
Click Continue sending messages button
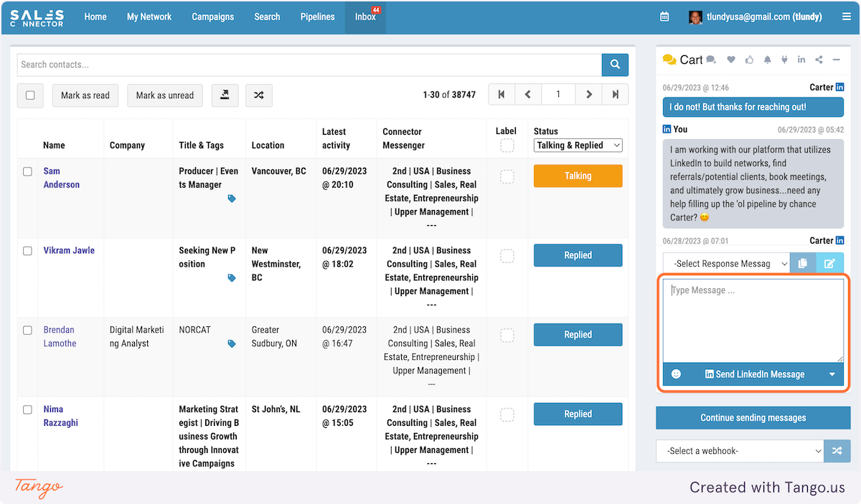click(x=753, y=417)
